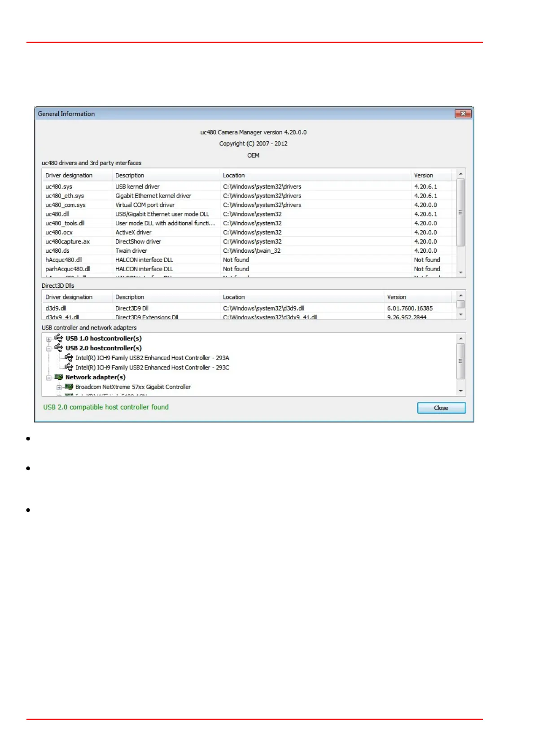Click Direct3D Dlls Version column header
This screenshot has width=534, height=756.
point(419,297)
